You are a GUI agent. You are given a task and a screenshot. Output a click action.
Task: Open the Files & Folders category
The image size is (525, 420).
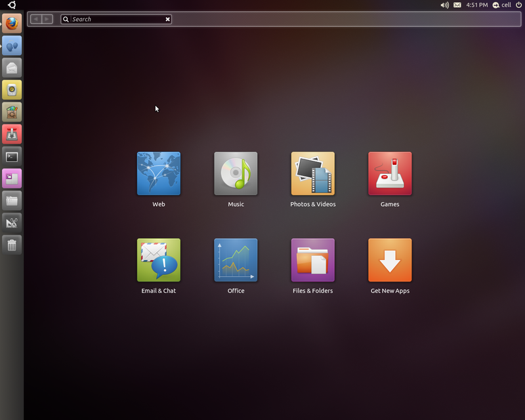pos(313,260)
